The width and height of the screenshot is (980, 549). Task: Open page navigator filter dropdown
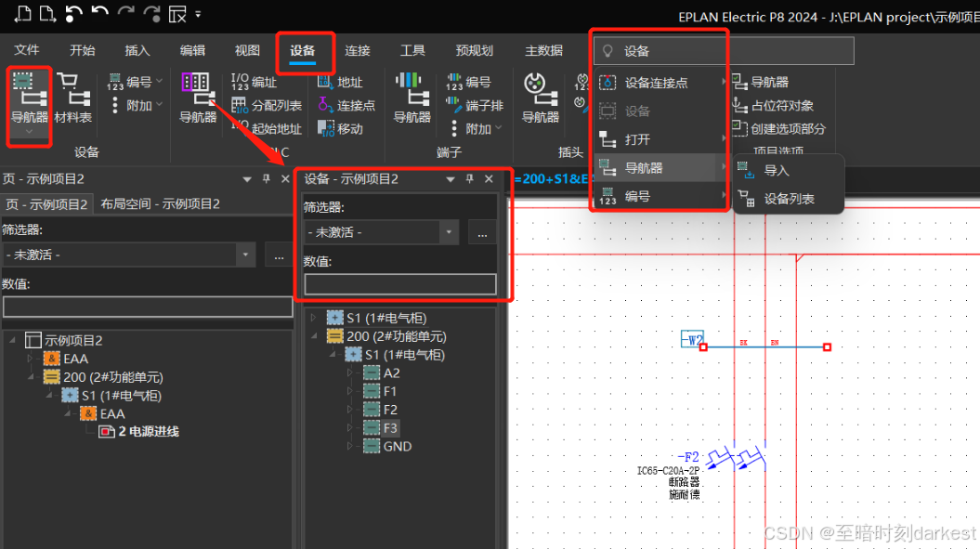coord(245,255)
